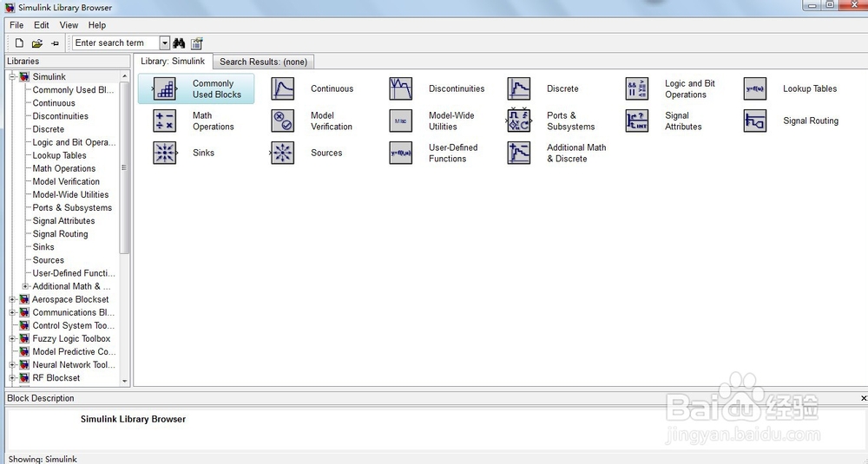
Task: Open the Commonly Used Blocks library icon
Action: [x=164, y=88]
